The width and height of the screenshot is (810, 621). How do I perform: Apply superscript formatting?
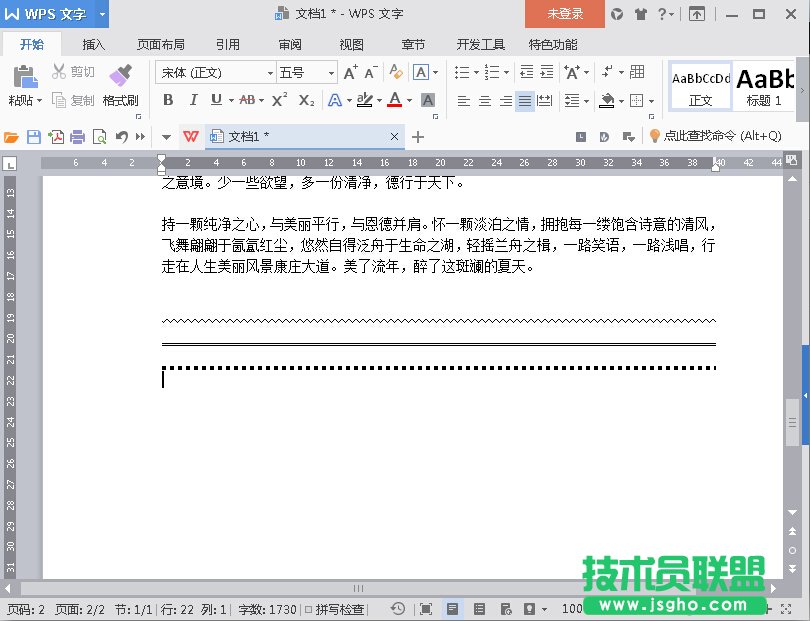click(x=280, y=100)
